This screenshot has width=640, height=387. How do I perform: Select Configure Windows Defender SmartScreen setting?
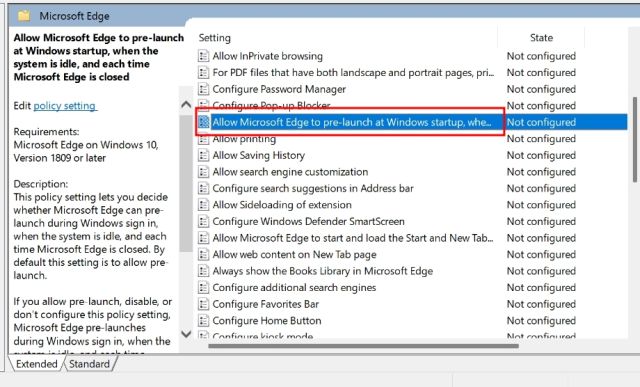[309, 221]
